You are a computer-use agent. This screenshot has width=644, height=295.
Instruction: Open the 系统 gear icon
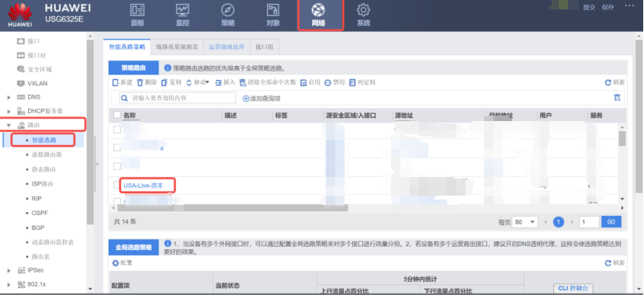pyautogui.click(x=363, y=10)
